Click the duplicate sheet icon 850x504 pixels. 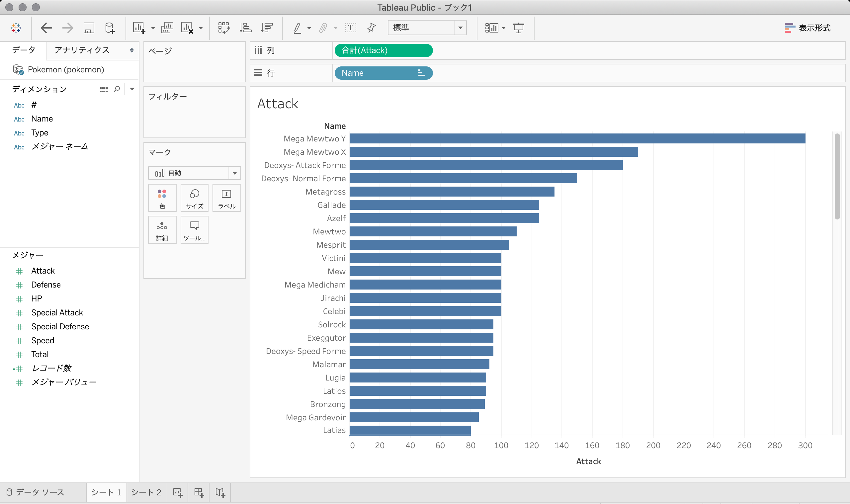point(167,28)
